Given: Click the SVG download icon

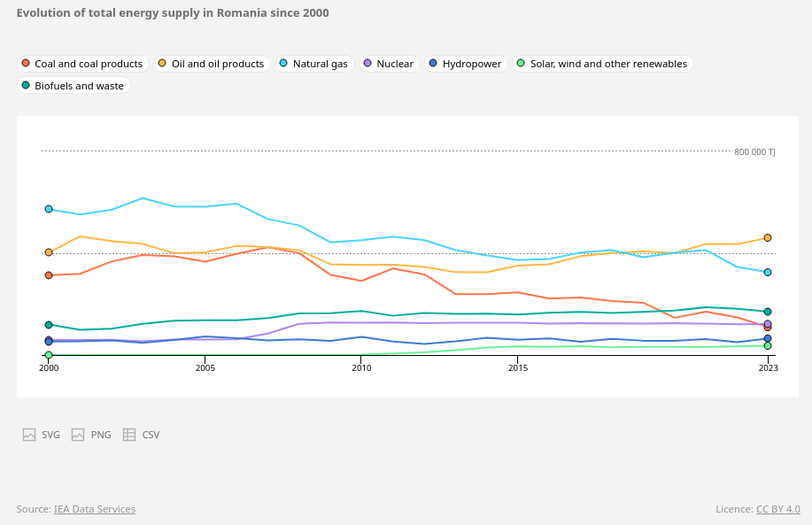Looking at the screenshot, I should point(29,435).
